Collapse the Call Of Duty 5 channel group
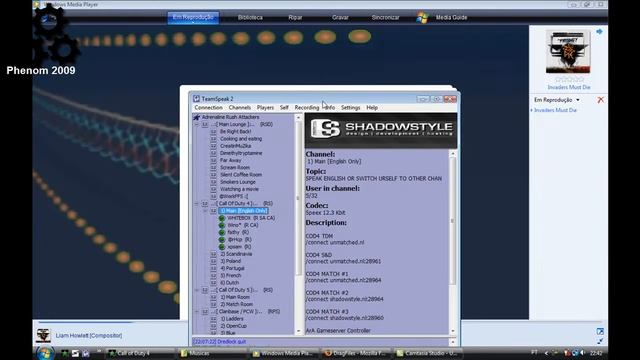This screenshot has height=360, width=640. point(197,290)
